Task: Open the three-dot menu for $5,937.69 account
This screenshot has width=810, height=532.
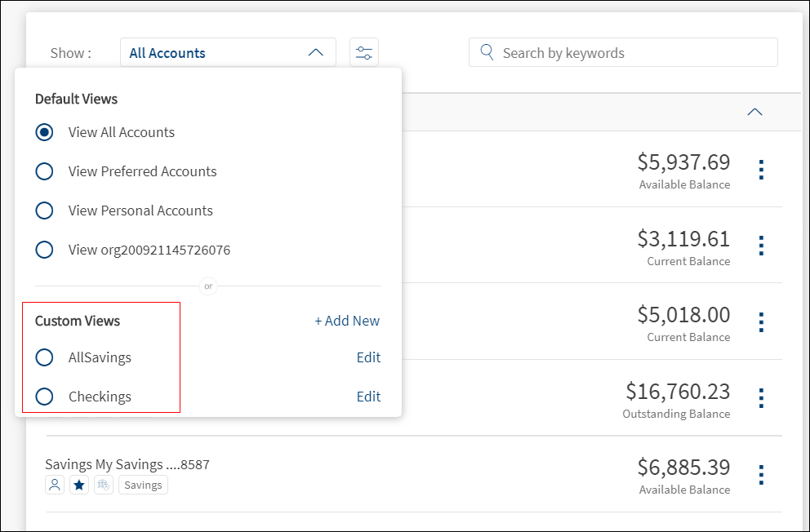Action: [761, 170]
